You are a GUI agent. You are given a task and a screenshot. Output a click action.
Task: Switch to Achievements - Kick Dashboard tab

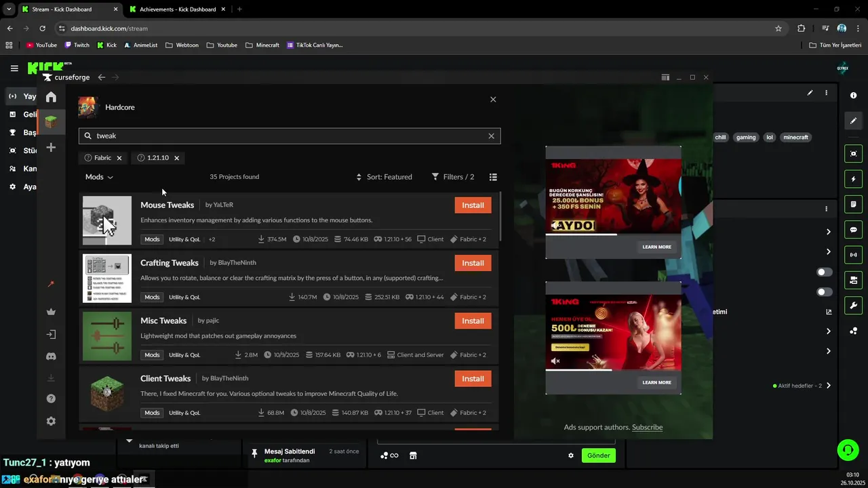(178, 9)
